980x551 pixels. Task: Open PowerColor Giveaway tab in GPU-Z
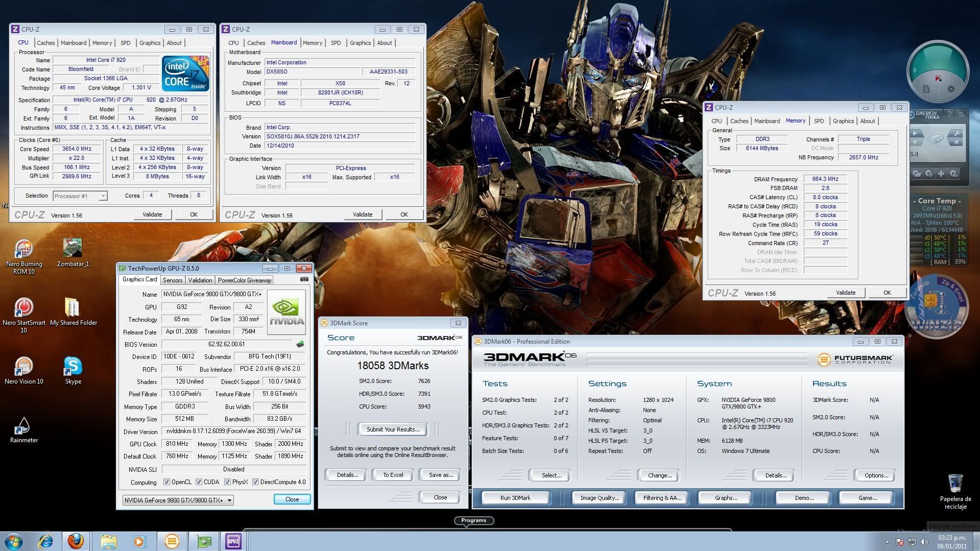245,280
